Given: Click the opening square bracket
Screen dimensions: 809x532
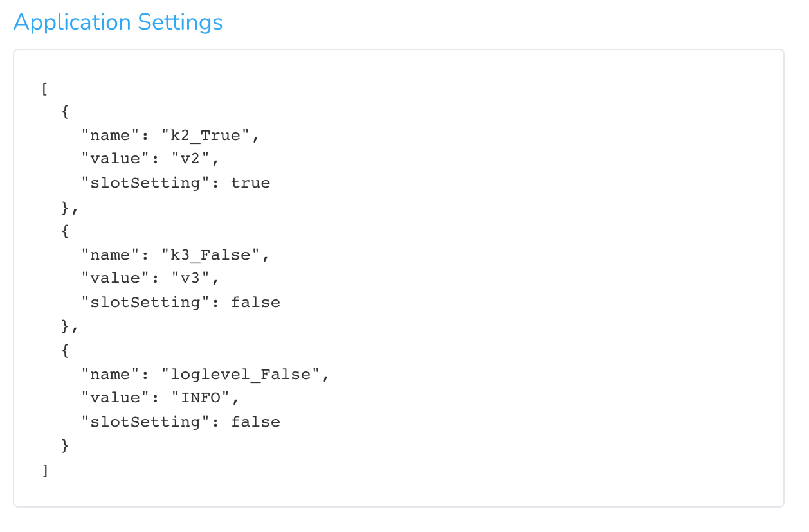Looking at the screenshot, I should (x=44, y=88).
